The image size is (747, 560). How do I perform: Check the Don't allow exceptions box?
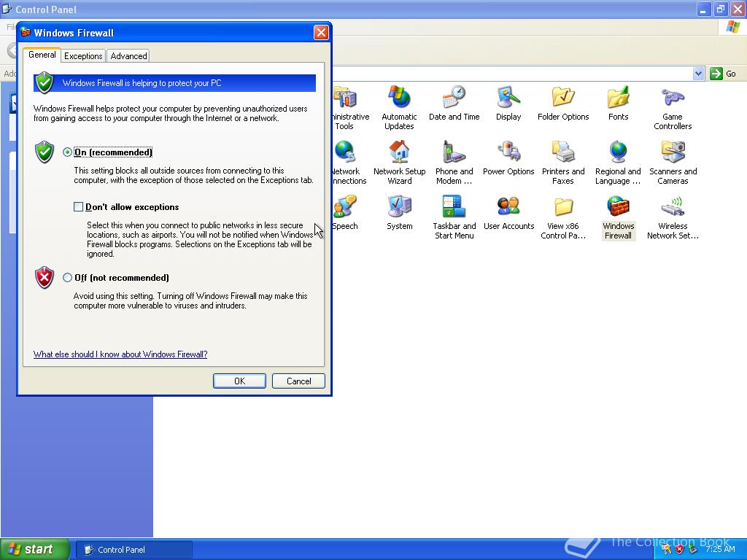pos(78,206)
